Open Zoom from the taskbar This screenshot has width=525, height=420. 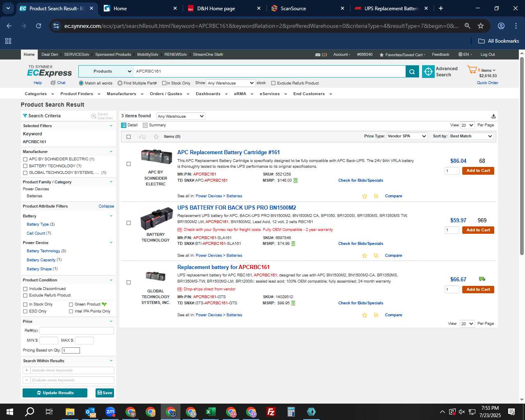[x=110, y=412]
